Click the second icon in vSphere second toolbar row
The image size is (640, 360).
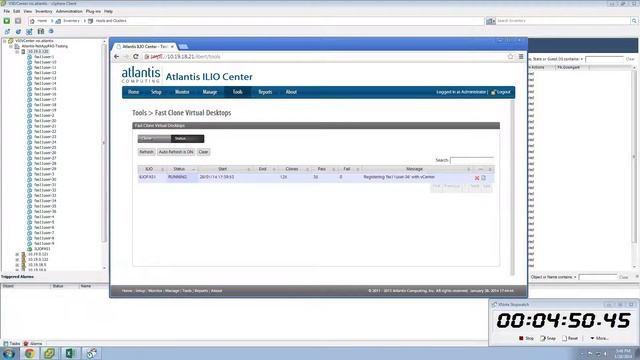coord(18,31)
